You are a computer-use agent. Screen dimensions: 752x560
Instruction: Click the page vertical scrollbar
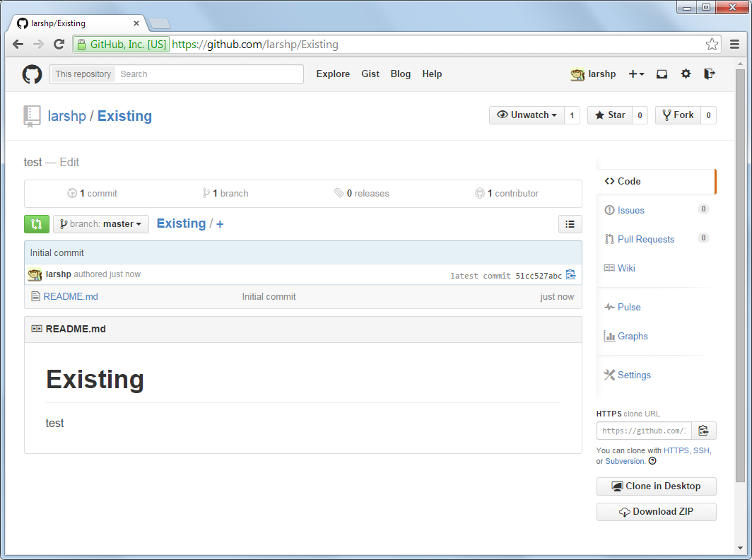coord(740,276)
